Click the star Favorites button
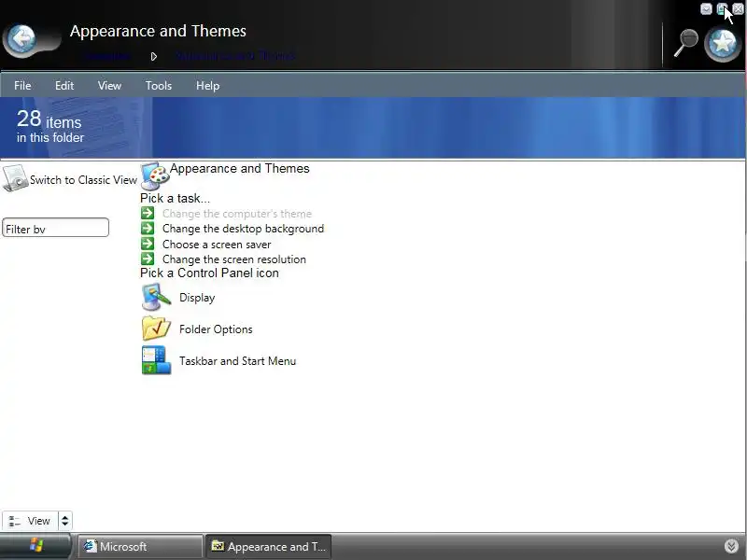This screenshot has width=747, height=560. [723, 43]
